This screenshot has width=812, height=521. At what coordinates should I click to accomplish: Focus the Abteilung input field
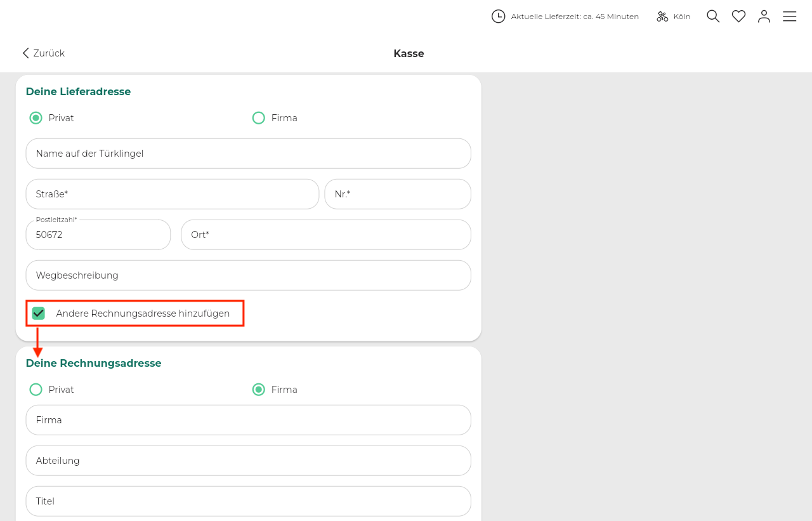click(248, 461)
